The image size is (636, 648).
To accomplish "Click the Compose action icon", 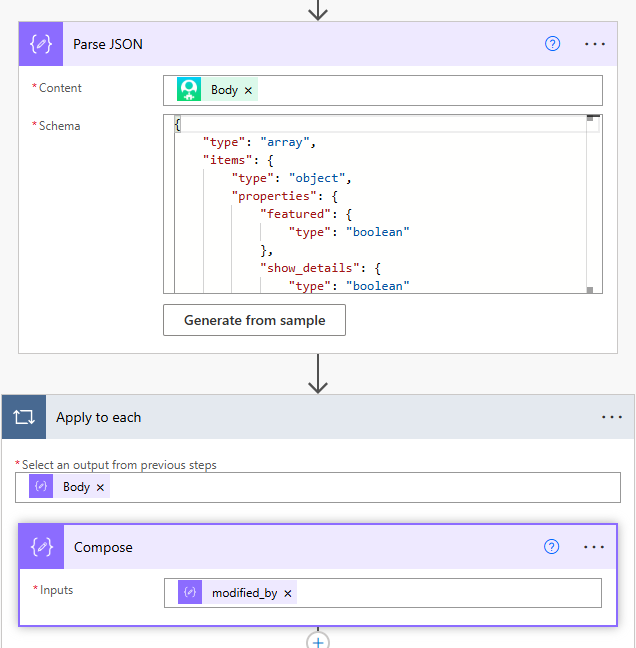I will pos(41,547).
